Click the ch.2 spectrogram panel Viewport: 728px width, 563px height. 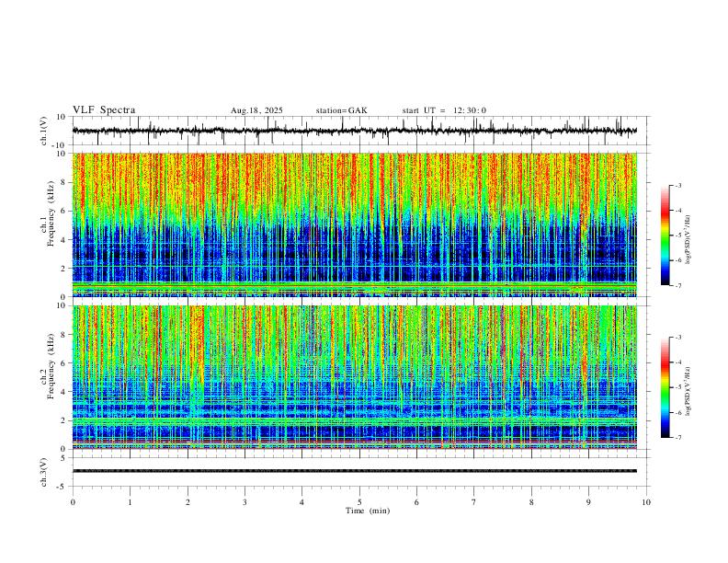click(355, 377)
